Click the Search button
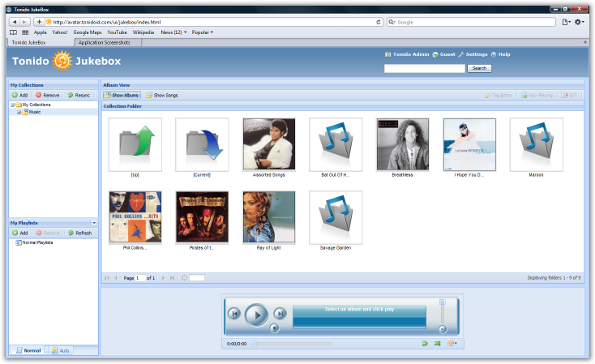The image size is (595, 364). coord(479,68)
